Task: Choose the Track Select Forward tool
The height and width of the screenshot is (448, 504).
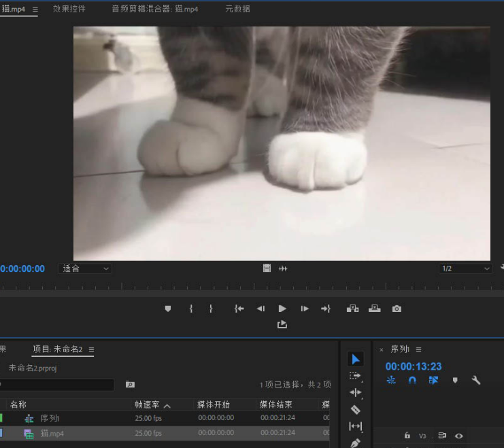Action: [355, 376]
